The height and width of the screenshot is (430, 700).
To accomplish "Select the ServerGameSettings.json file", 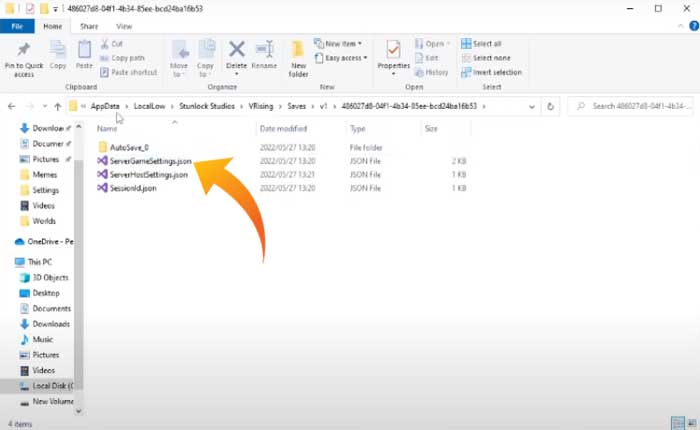I will tap(150, 161).
